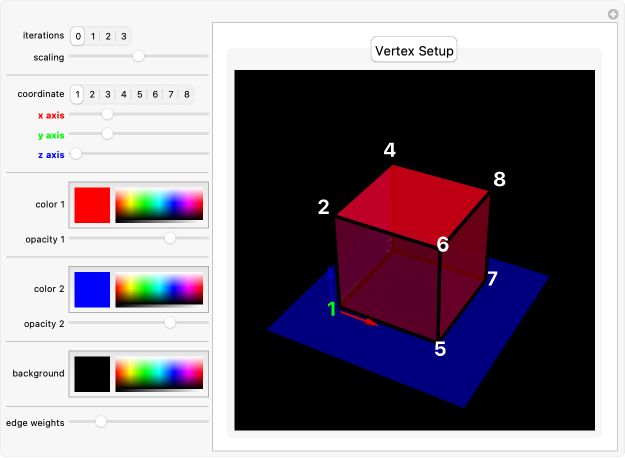625x458 pixels.
Task: Pick a hue in color 1 spectrum
Action: point(159,205)
